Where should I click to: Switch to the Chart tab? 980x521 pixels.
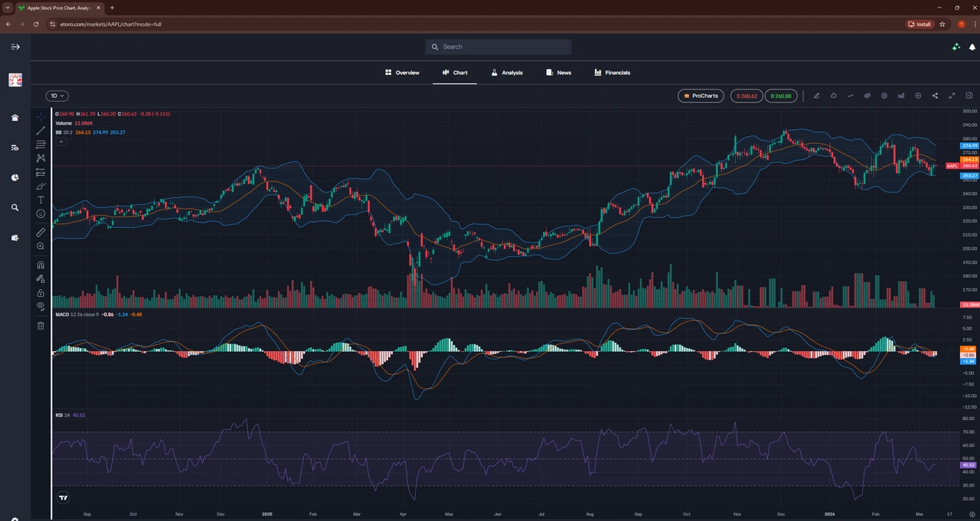click(455, 73)
